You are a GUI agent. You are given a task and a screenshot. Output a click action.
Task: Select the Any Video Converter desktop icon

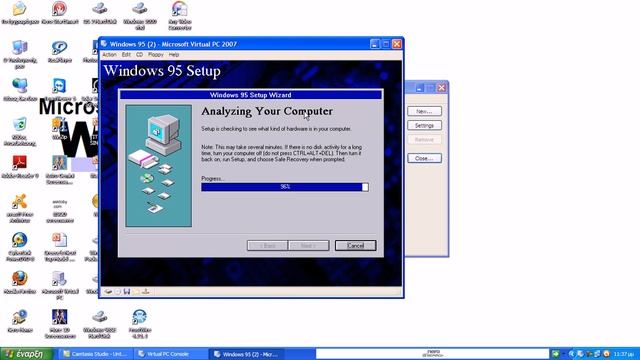(x=180, y=16)
